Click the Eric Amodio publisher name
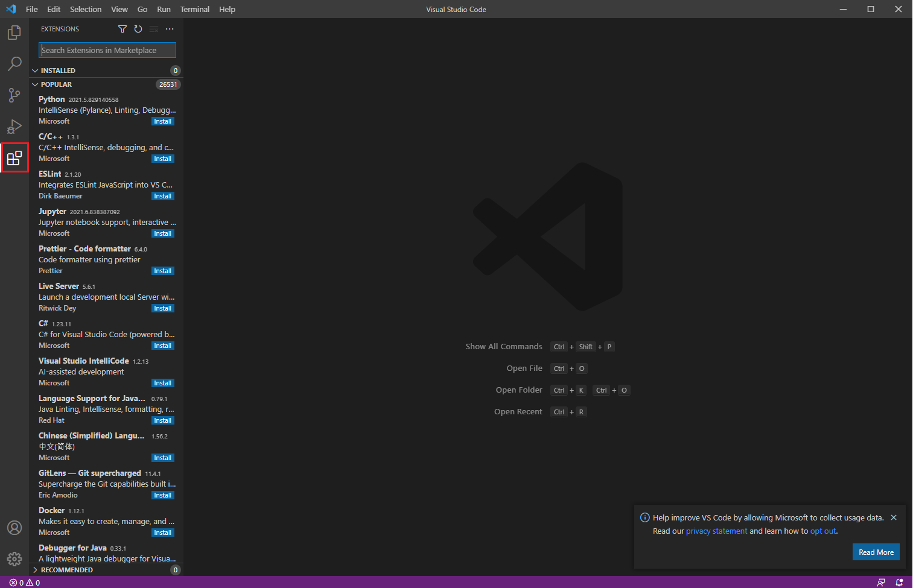The image size is (913, 588). [x=58, y=495]
